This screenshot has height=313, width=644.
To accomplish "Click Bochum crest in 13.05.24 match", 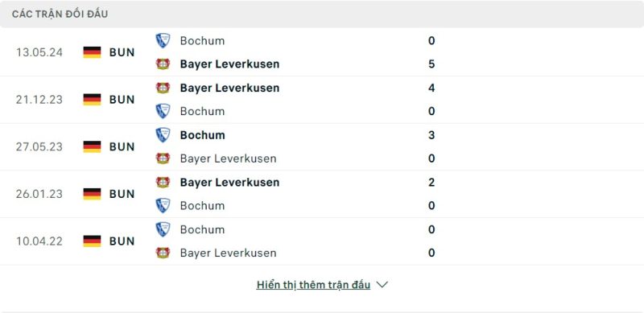I will [163, 41].
